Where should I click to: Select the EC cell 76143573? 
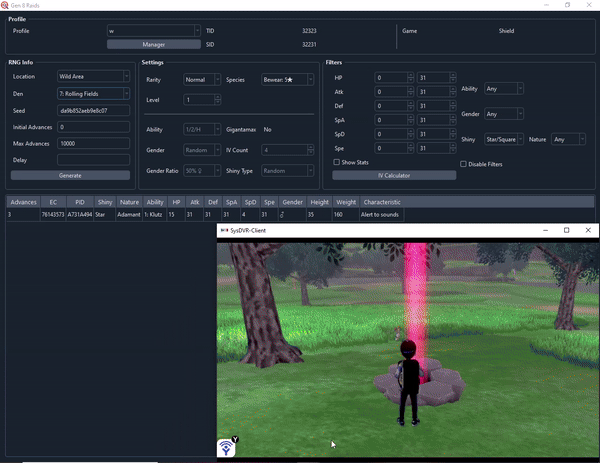pyautogui.click(x=53, y=215)
